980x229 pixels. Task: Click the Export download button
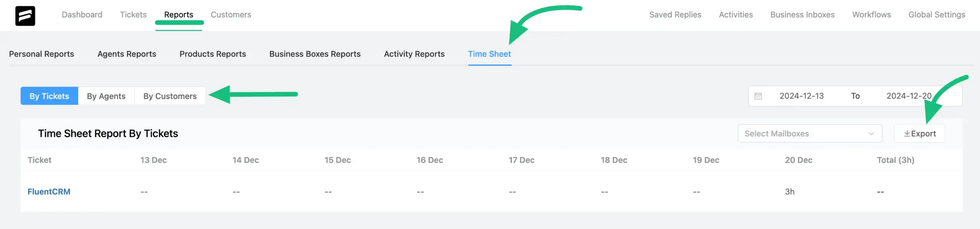click(x=920, y=133)
